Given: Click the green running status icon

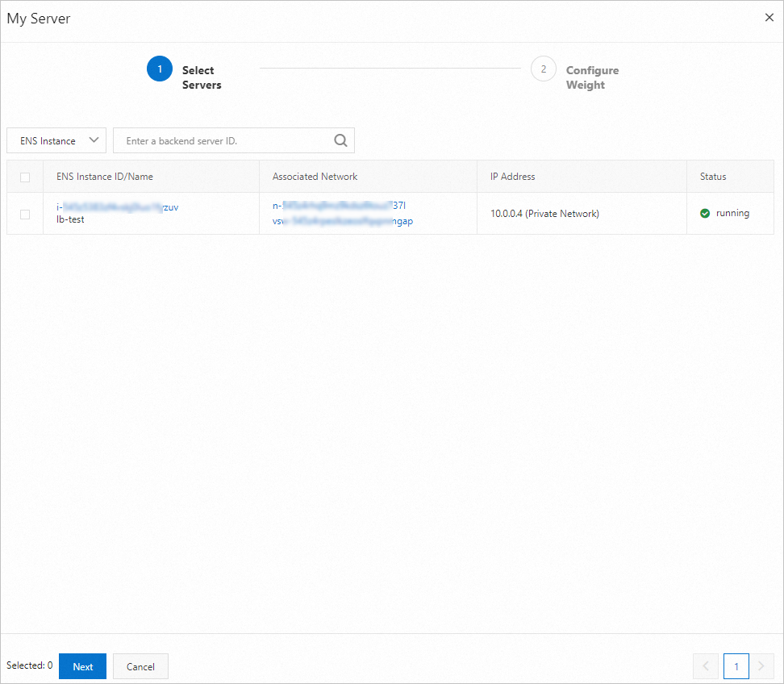Looking at the screenshot, I should click(705, 214).
